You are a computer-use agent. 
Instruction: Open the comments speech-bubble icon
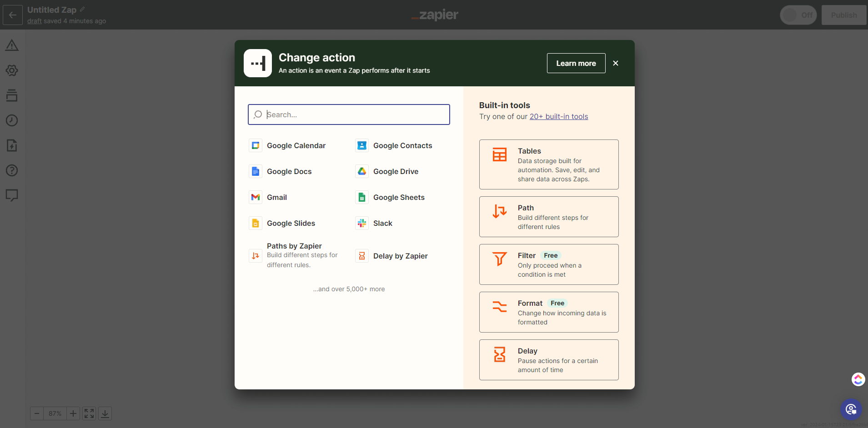click(x=12, y=195)
